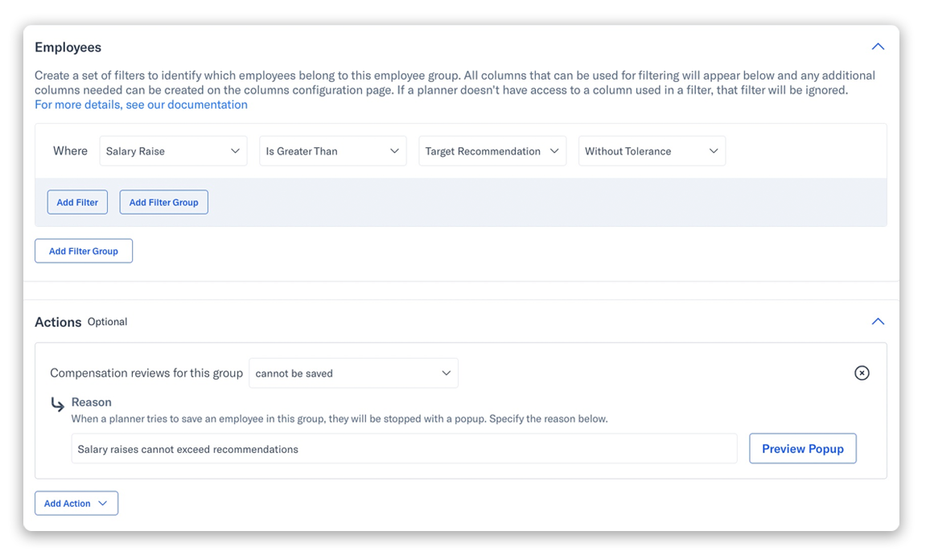Remove the compensation review action with the X icon

(x=862, y=373)
